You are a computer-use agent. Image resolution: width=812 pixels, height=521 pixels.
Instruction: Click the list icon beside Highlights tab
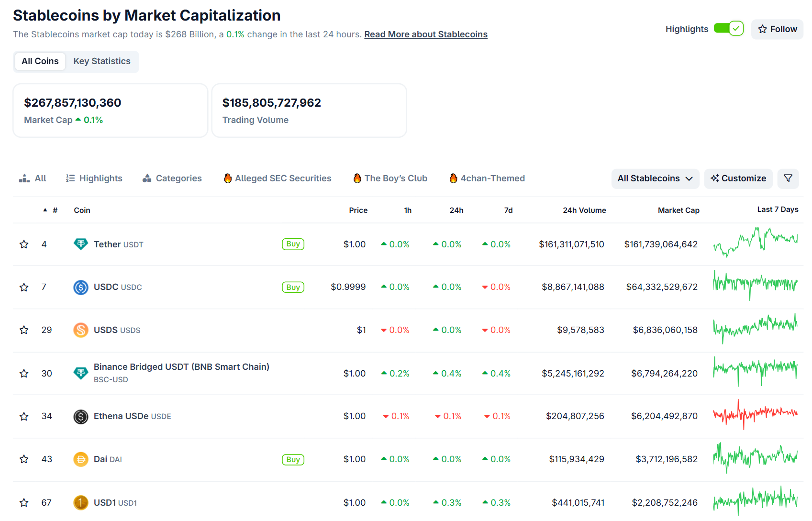[x=70, y=178]
